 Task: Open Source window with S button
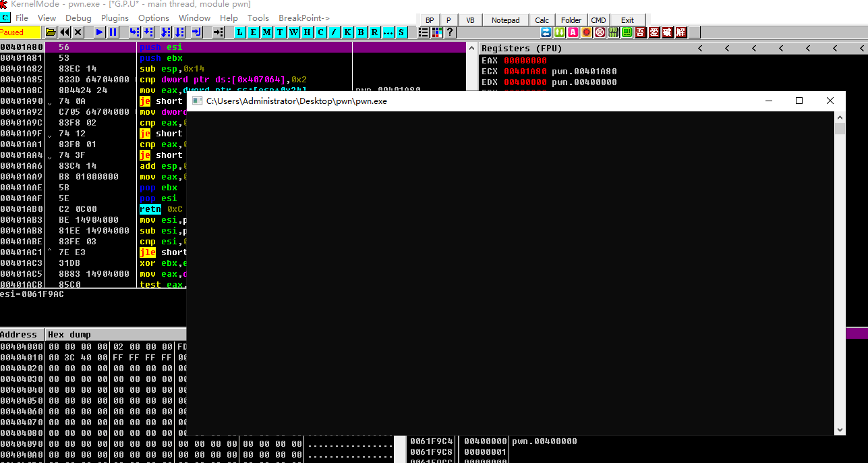pos(401,32)
